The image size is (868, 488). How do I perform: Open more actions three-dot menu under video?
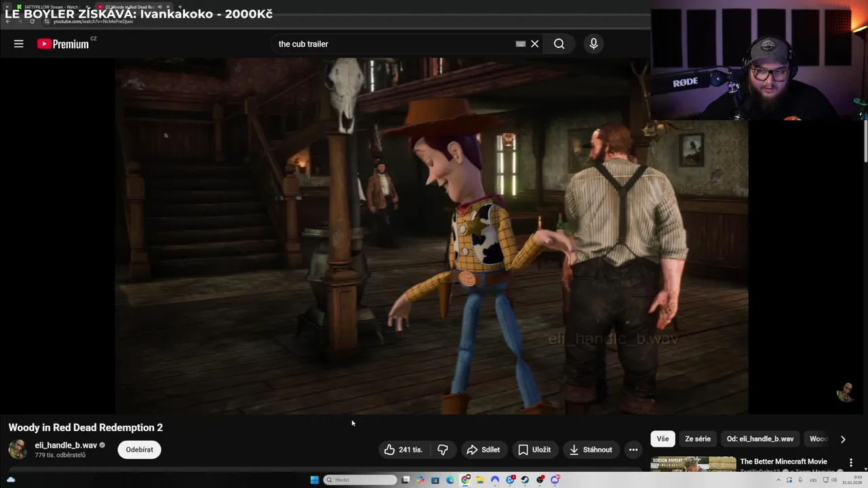[x=633, y=449]
